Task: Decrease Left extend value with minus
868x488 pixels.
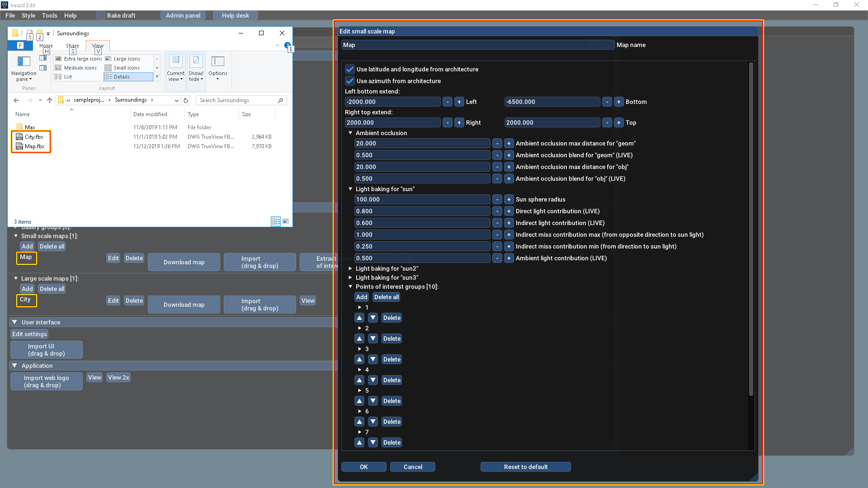Action: point(447,102)
